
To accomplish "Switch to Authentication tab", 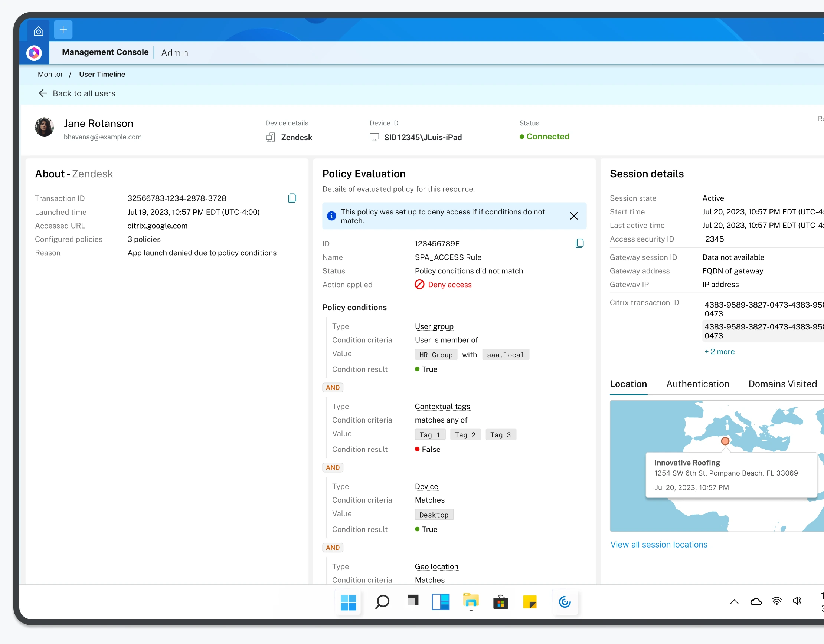I will [697, 384].
